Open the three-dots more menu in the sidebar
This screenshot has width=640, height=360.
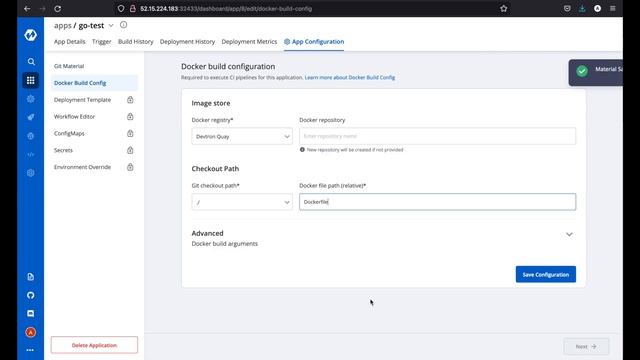pyautogui.click(x=30, y=350)
